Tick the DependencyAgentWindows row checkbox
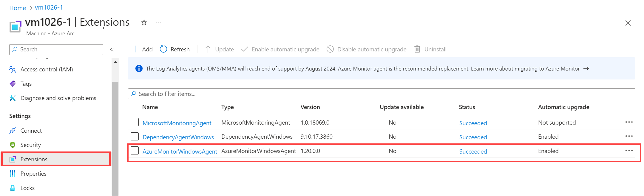644x196 pixels. (x=135, y=136)
